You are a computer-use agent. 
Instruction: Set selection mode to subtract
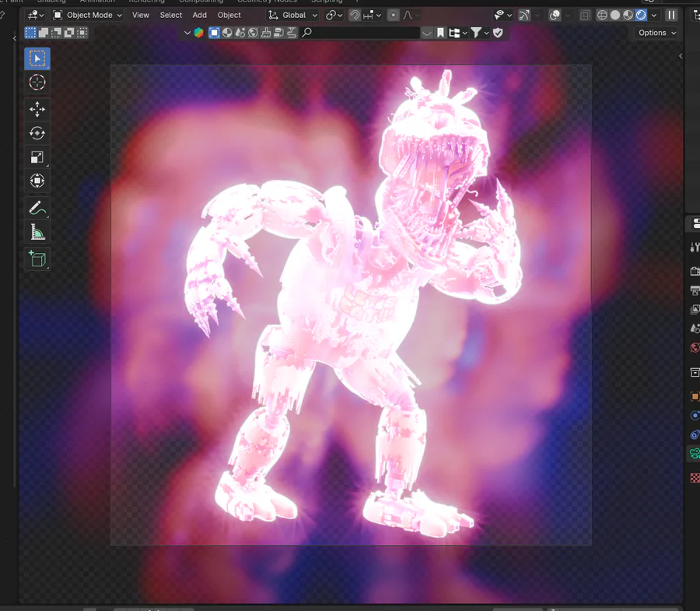[x=56, y=33]
